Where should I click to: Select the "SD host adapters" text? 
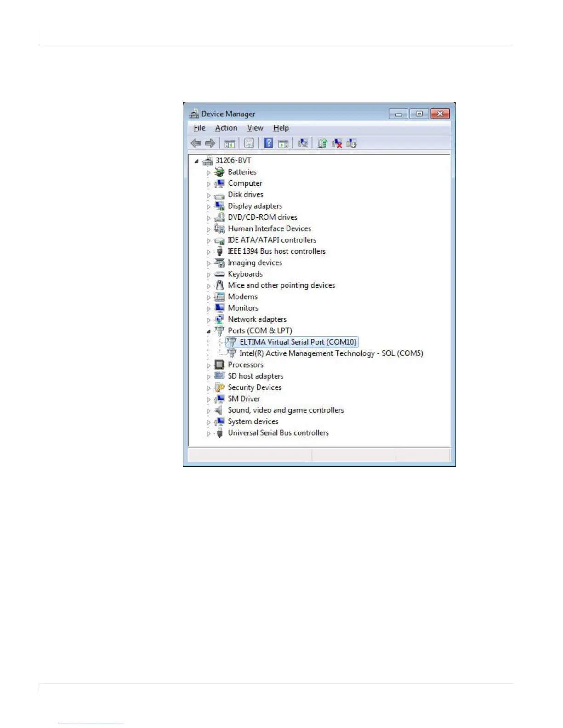pyautogui.click(x=256, y=376)
